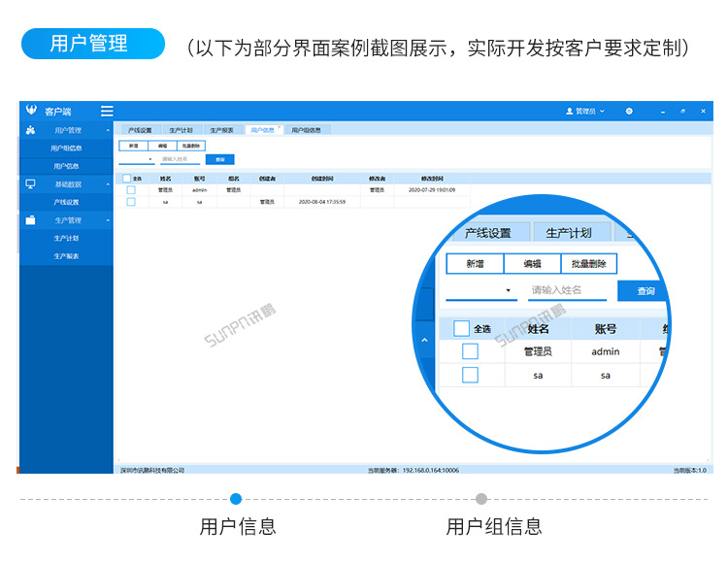Close the 用户信息 tab with its x
This screenshot has width=728, height=563.
click(280, 127)
